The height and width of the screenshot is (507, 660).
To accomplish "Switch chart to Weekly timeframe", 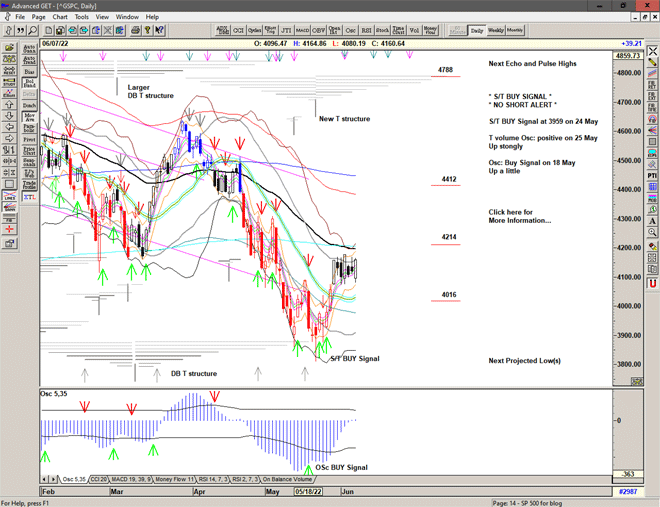I will coord(496,31).
